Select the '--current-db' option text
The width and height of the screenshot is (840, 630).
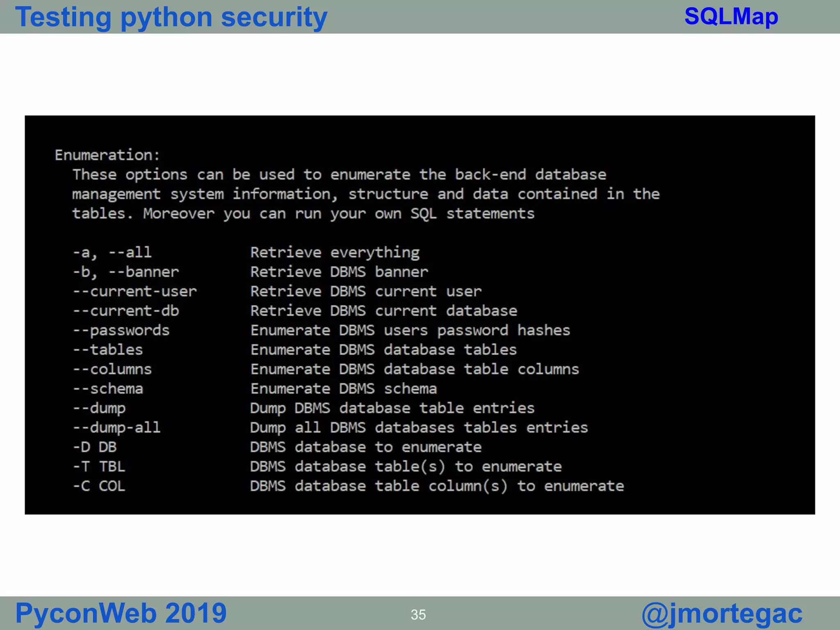coord(126,311)
